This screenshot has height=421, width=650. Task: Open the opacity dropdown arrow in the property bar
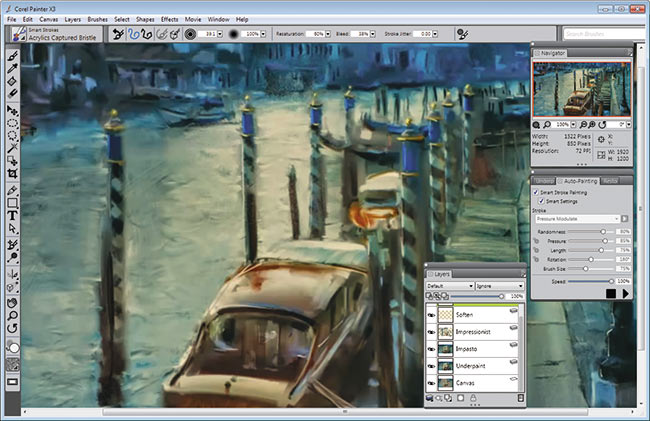point(263,34)
